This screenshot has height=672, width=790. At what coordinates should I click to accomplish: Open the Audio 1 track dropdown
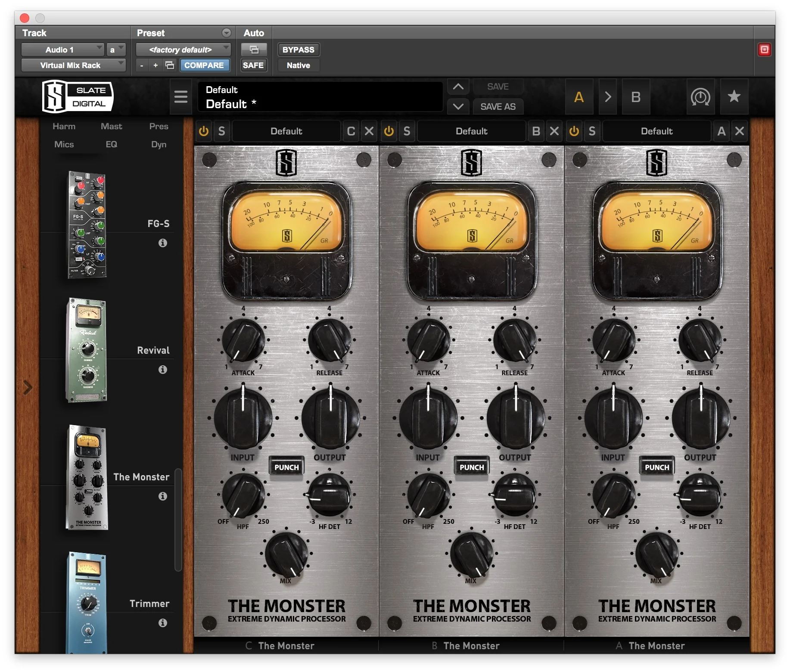[x=62, y=50]
